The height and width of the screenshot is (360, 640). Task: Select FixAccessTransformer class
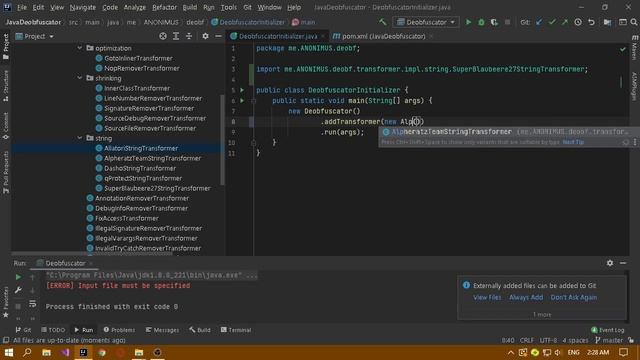click(127, 218)
